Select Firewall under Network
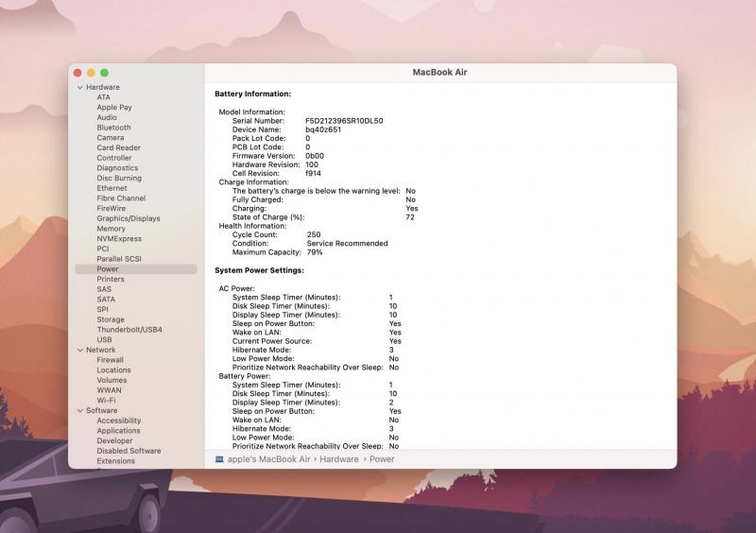The width and height of the screenshot is (756, 533). [x=110, y=361]
